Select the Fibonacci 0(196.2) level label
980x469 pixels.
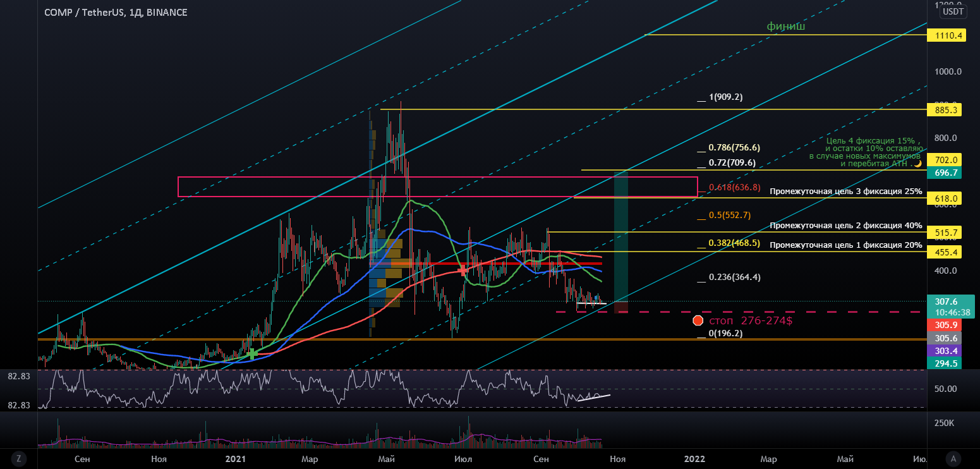[x=726, y=333]
